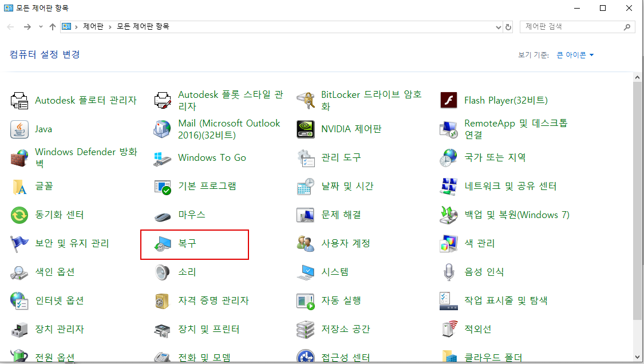Open the 작업 표시줄 및 탐색 icon
Viewport: 644px width, 364px height.
pyautogui.click(x=448, y=300)
